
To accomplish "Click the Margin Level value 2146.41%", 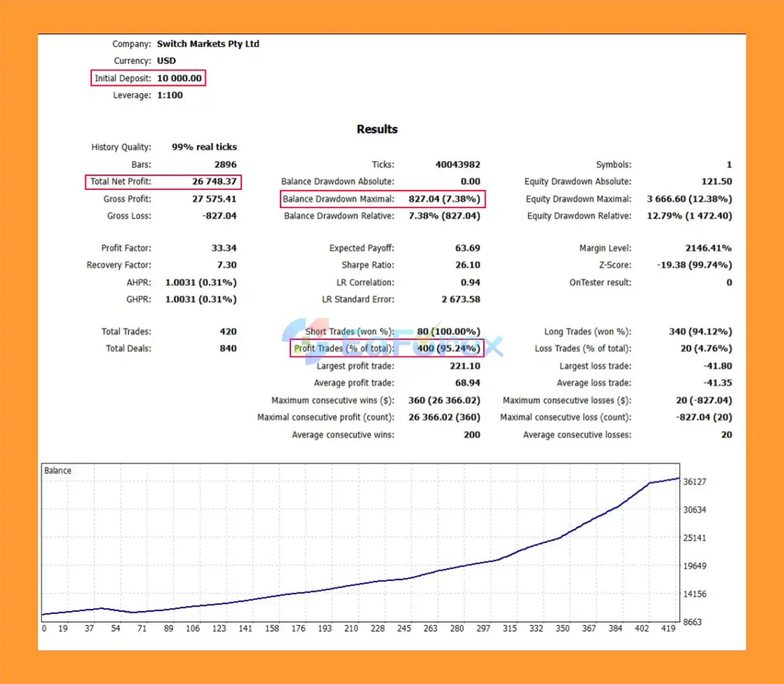I will tap(708, 248).
